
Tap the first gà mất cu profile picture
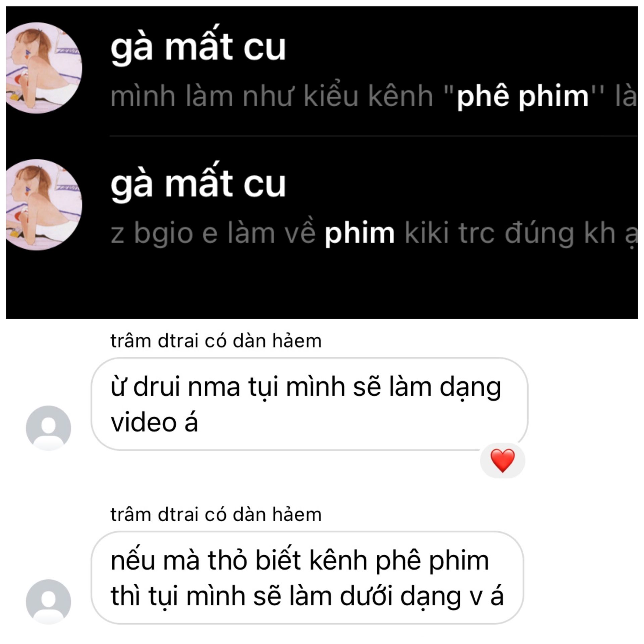44,68
